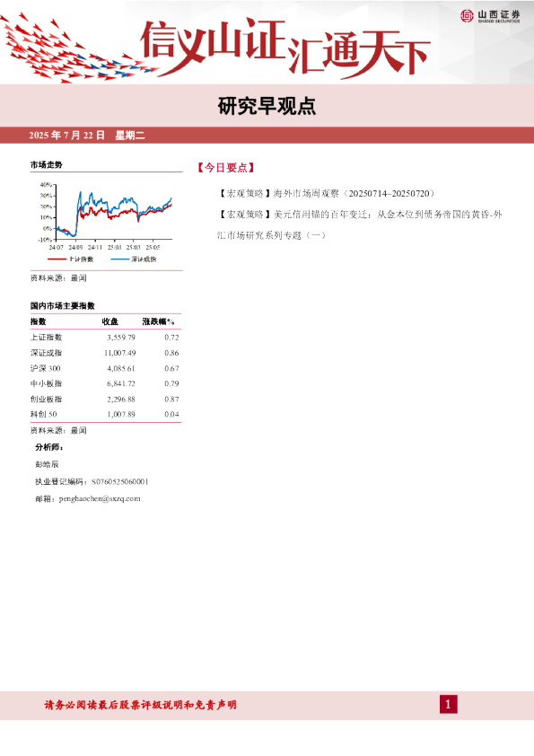The width and height of the screenshot is (534, 756).
Task: Click the Shanxi Securities logo icon
Action: 467,16
